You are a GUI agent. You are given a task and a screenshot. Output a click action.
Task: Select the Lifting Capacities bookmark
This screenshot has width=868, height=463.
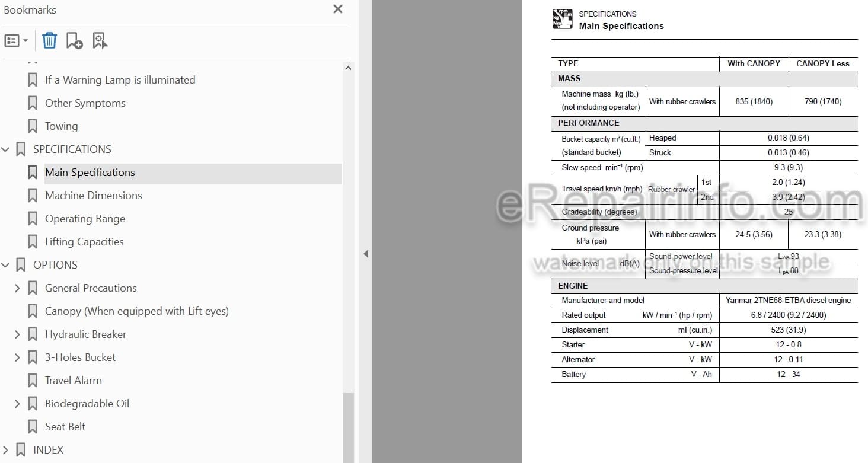pyautogui.click(x=84, y=242)
